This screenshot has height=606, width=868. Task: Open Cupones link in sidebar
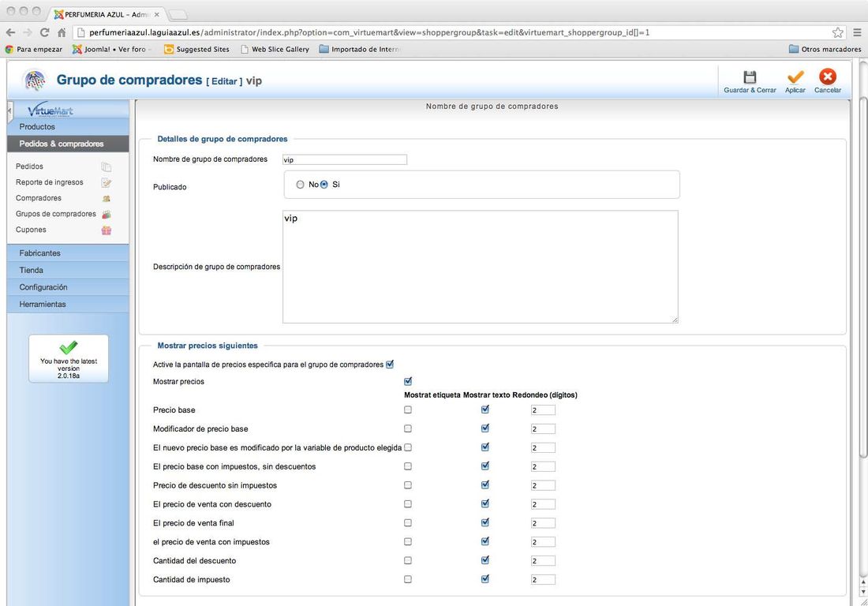tap(31, 230)
